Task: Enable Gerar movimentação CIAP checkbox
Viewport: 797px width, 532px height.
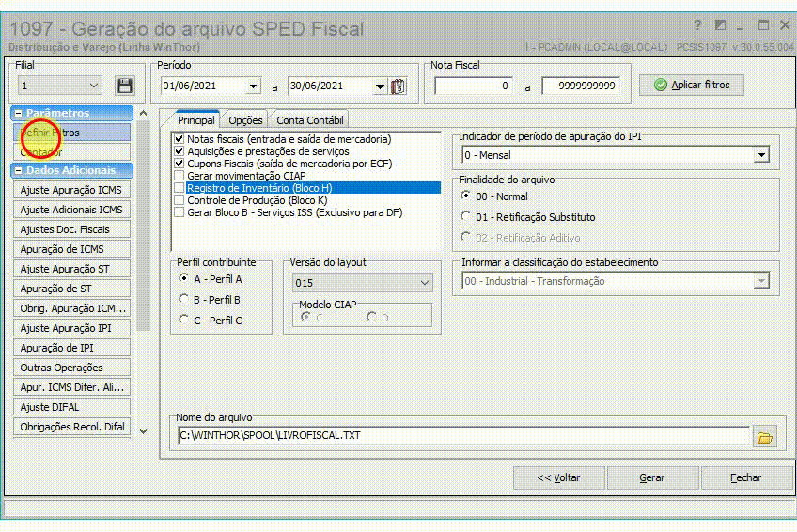Action: click(179, 176)
